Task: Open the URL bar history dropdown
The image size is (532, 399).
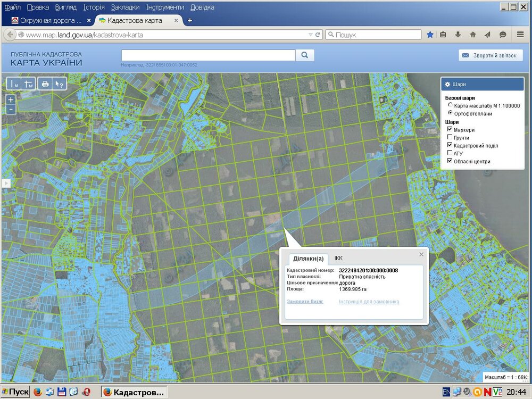Action: point(311,35)
